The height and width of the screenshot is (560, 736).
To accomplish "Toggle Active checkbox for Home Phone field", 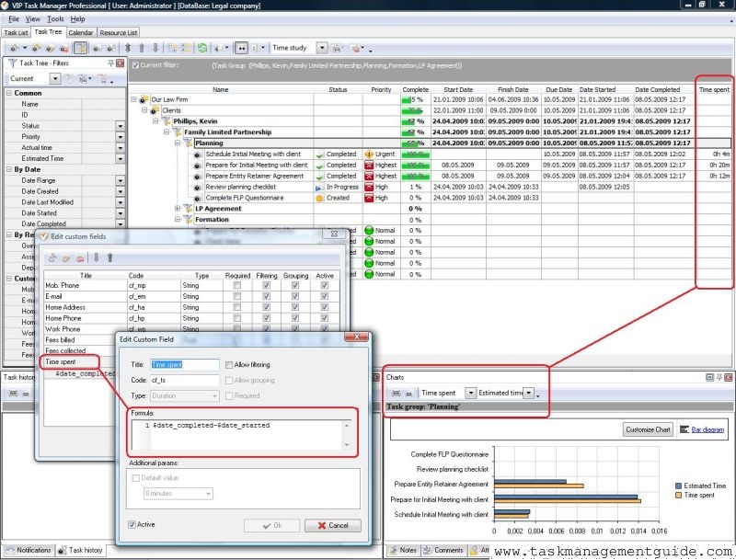I will [325, 318].
